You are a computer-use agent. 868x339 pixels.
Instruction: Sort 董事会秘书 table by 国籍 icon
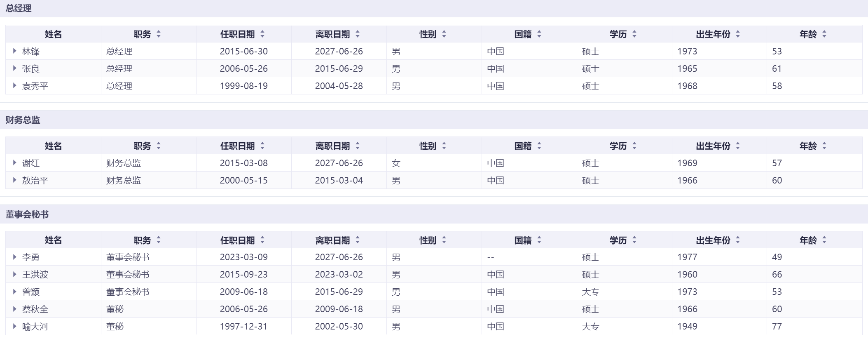539,240
